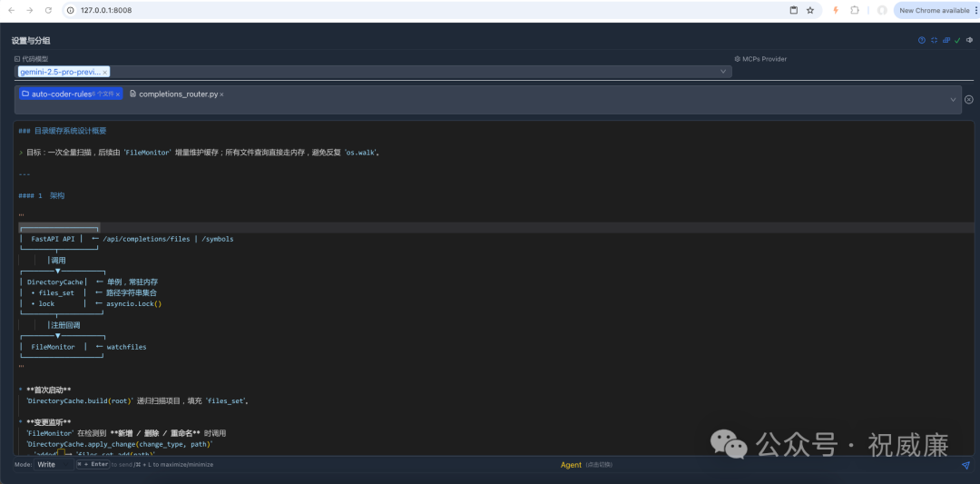Remove the gemini-2.5-pro-preview model tag
Image resolution: width=980 pixels, height=484 pixels.
tap(105, 72)
